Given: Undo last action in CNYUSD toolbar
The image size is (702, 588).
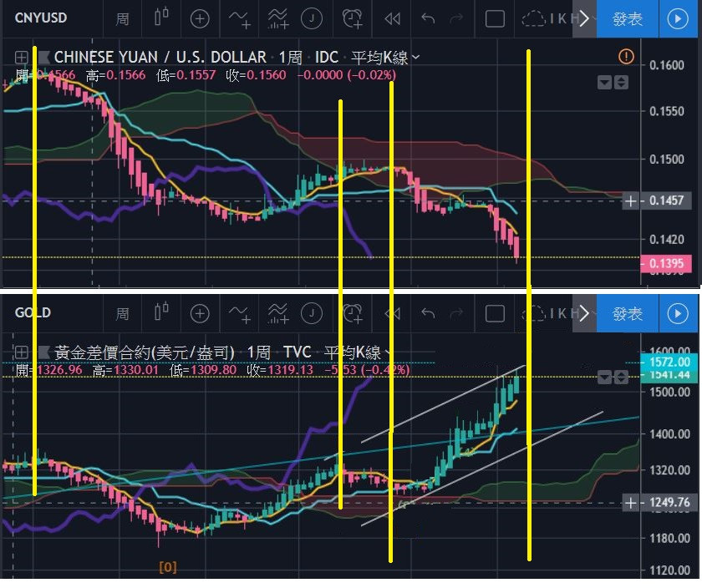Looking at the screenshot, I should point(428,19).
